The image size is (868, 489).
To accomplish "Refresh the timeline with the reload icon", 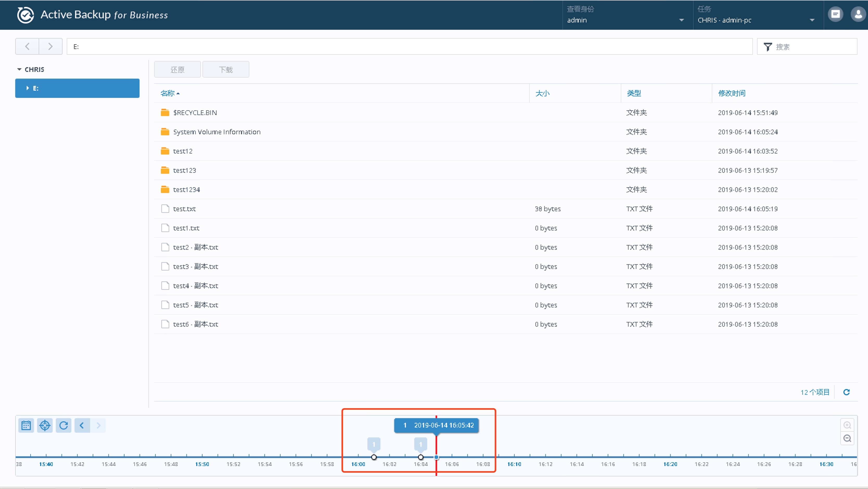I will coord(63,425).
